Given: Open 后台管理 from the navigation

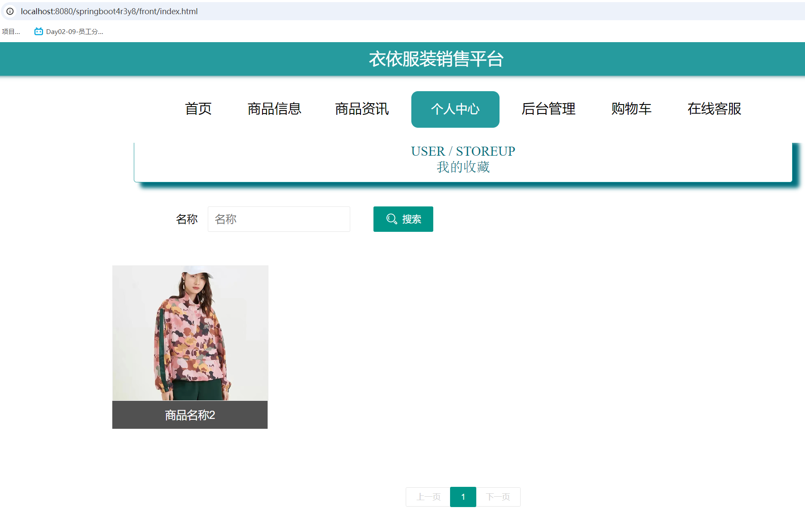Looking at the screenshot, I should 548,109.
